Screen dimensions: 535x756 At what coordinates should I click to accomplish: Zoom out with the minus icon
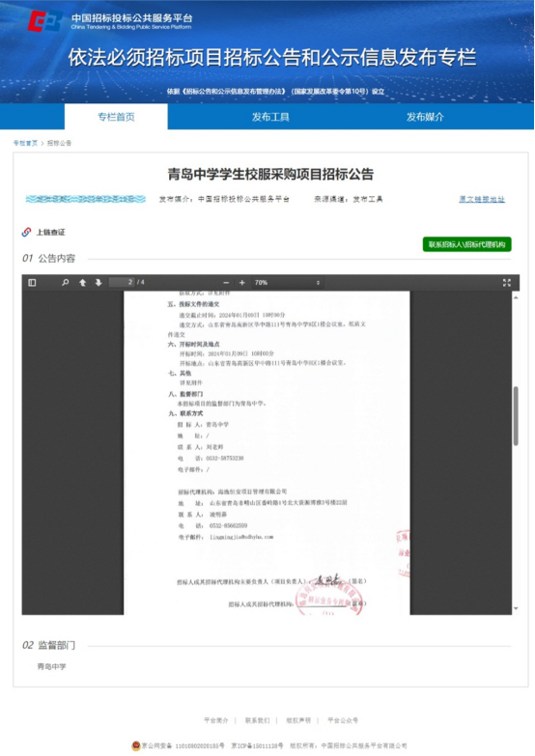click(x=226, y=283)
